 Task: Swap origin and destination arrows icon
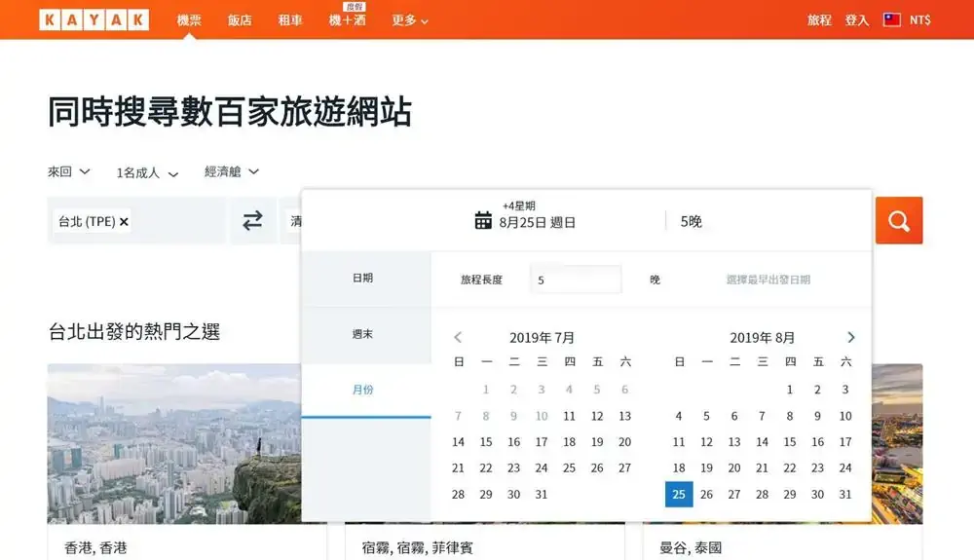[252, 221]
